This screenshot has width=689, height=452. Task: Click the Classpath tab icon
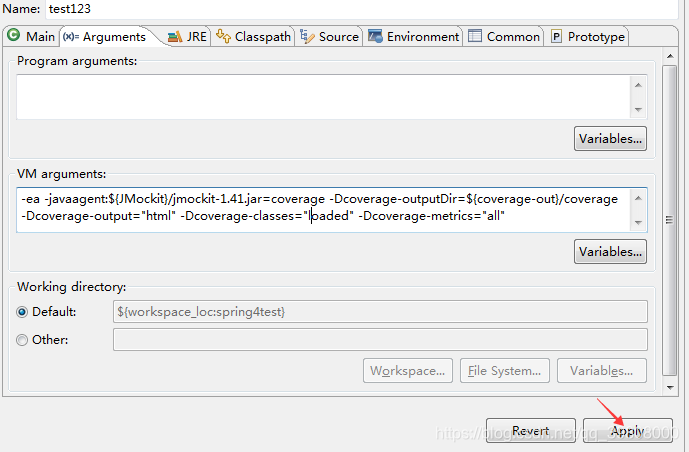click(223, 36)
